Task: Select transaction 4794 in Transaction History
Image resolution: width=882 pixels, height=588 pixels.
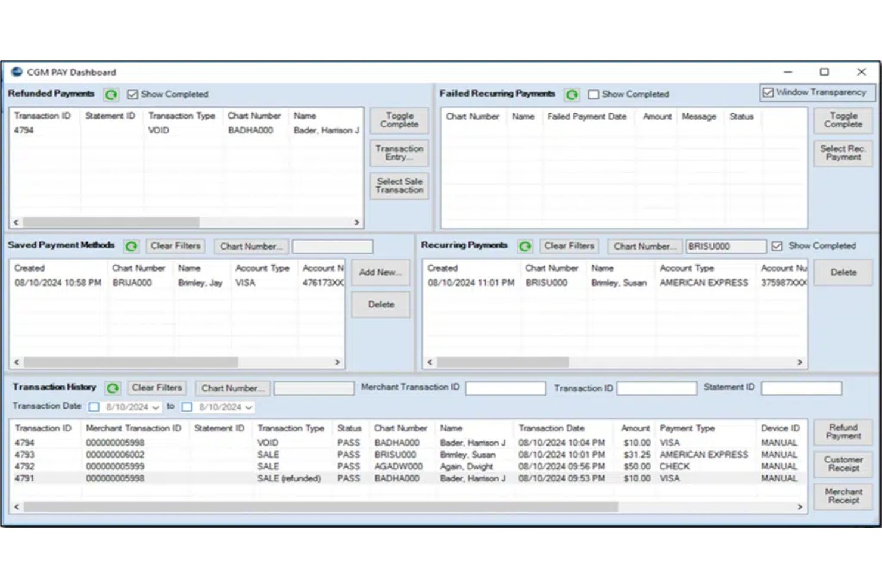Action: (408, 443)
